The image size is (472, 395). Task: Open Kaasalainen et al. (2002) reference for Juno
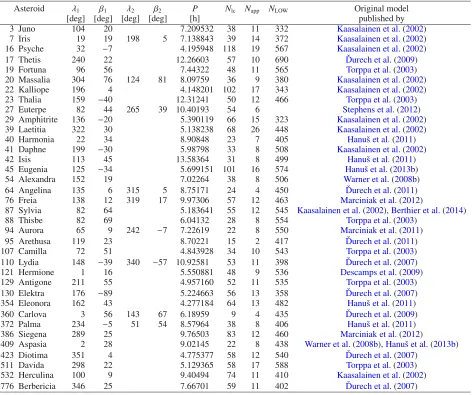click(381, 29)
